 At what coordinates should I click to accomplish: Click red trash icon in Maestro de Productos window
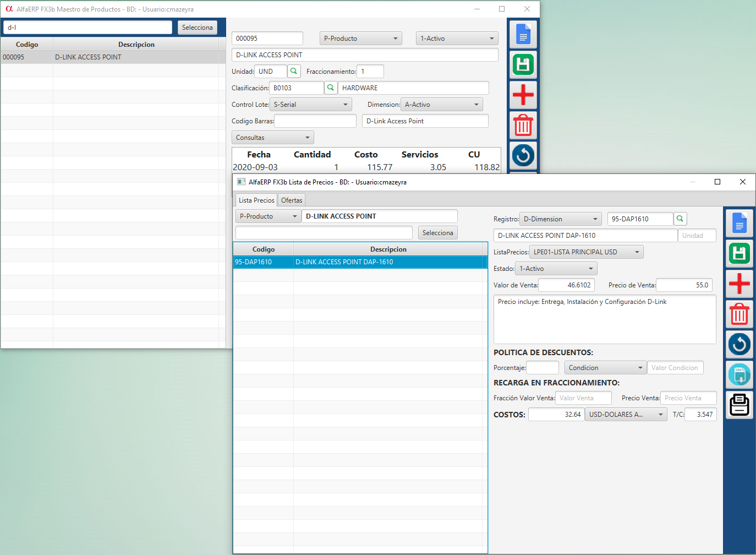[523, 125]
